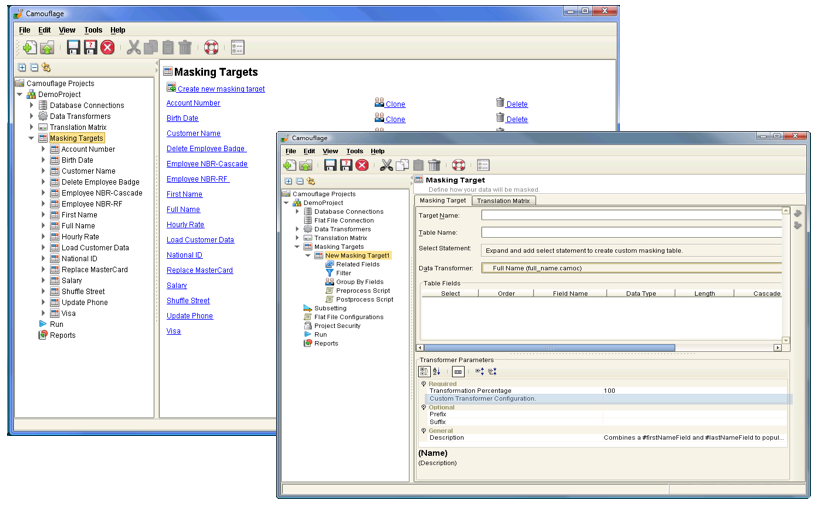820x509 pixels.
Task: Click the Table Fields horizontal scrollbar thumb
Action: [x=550, y=347]
